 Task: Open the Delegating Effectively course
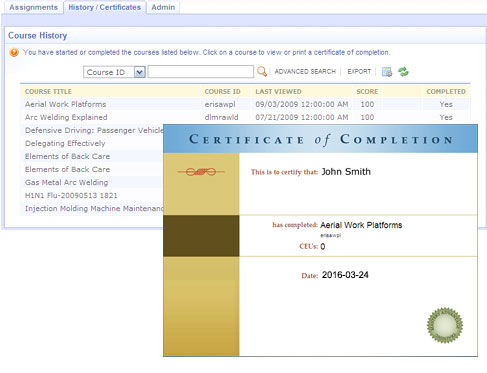coord(65,143)
